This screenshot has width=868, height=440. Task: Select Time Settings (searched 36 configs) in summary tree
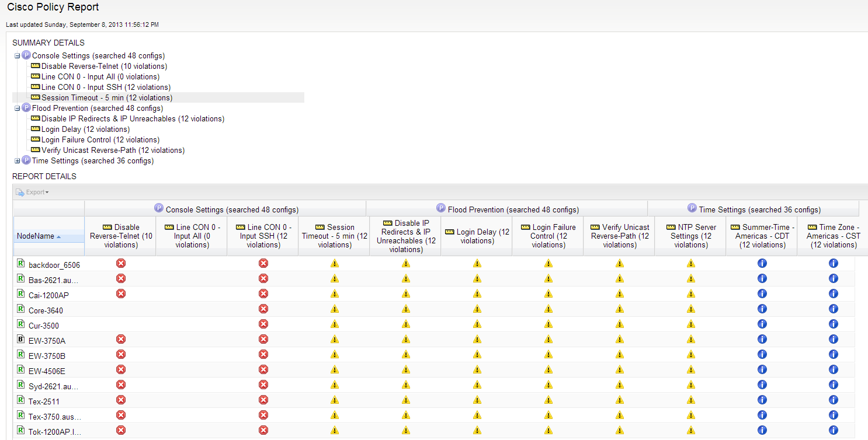pos(93,160)
